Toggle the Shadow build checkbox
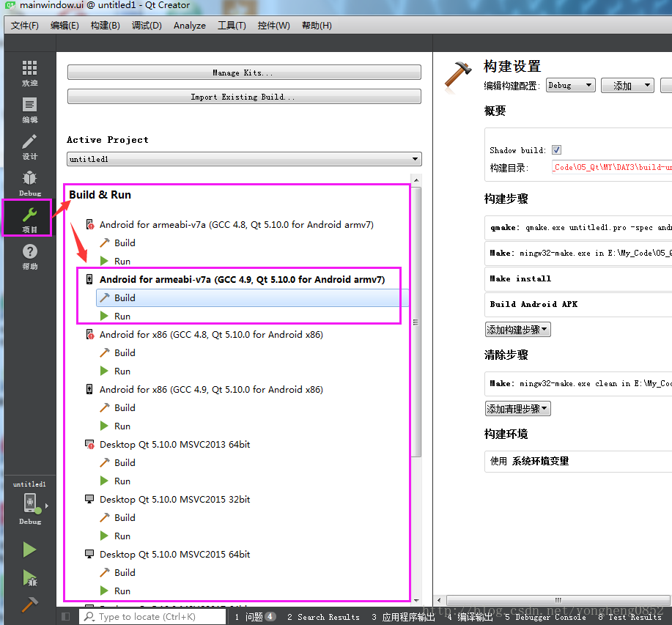 [556, 150]
